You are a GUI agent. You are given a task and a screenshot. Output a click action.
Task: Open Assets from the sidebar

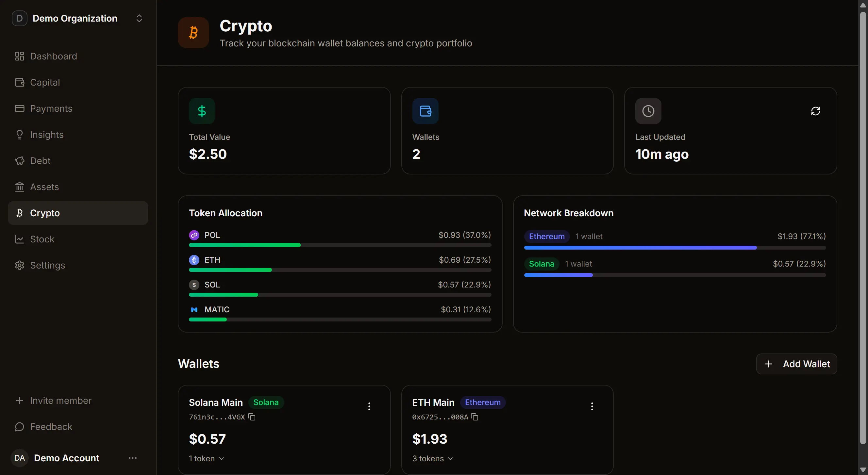(78, 187)
